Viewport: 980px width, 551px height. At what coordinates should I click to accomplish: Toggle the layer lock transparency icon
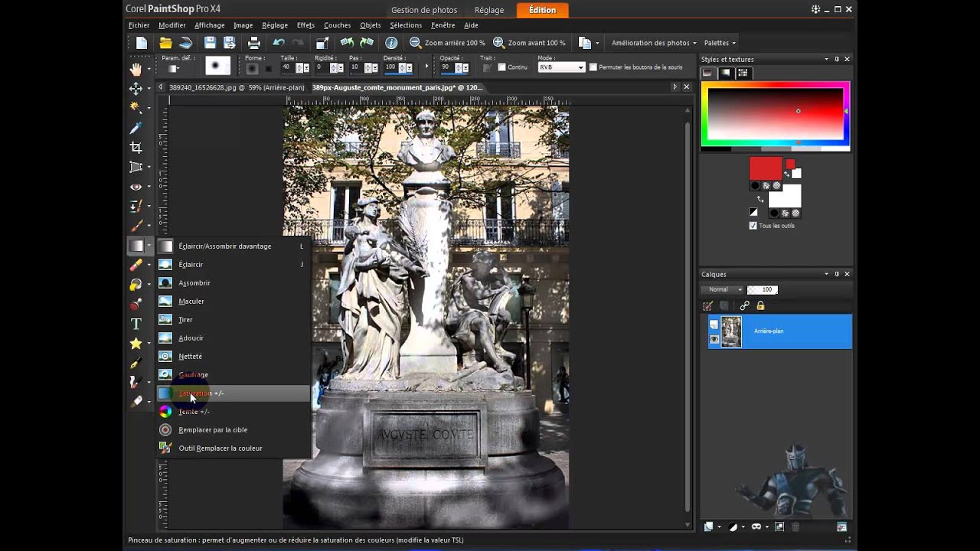760,306
